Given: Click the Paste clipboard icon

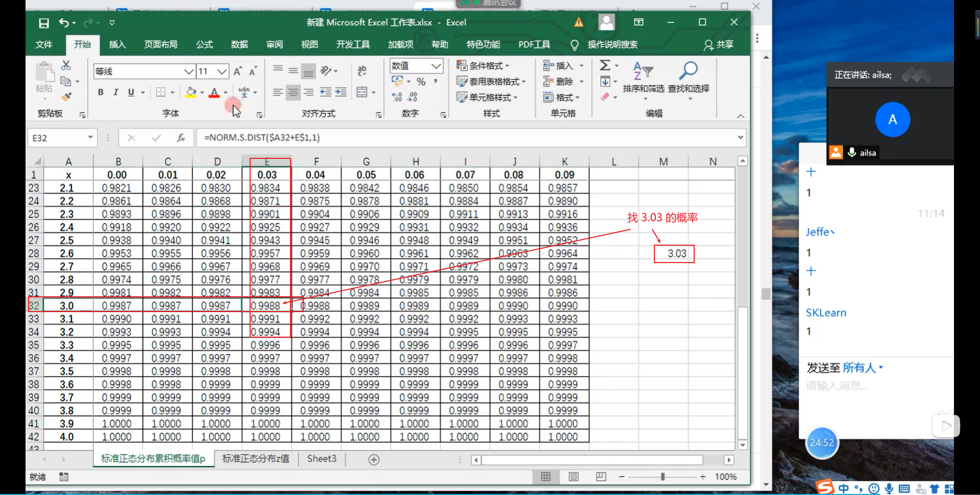Looking at the screenshot, I should click(45, 73).
